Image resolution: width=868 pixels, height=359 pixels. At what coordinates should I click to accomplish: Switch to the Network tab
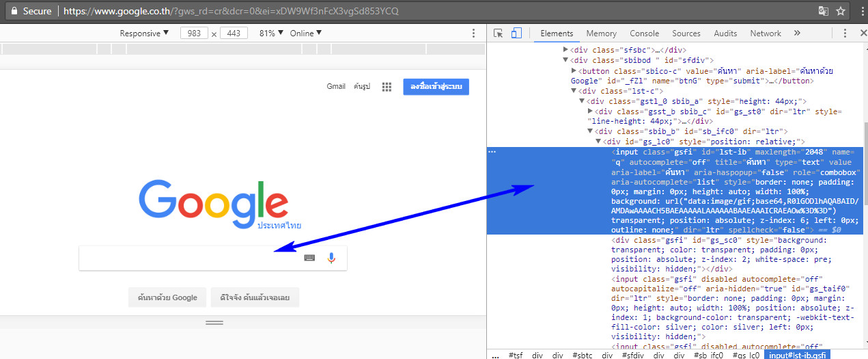tap(766, 33)
